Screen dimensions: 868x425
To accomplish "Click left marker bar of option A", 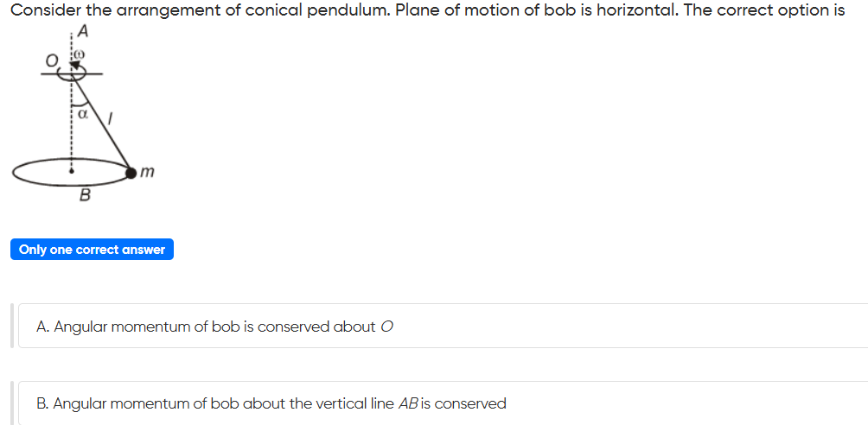I will click(12, 326).
